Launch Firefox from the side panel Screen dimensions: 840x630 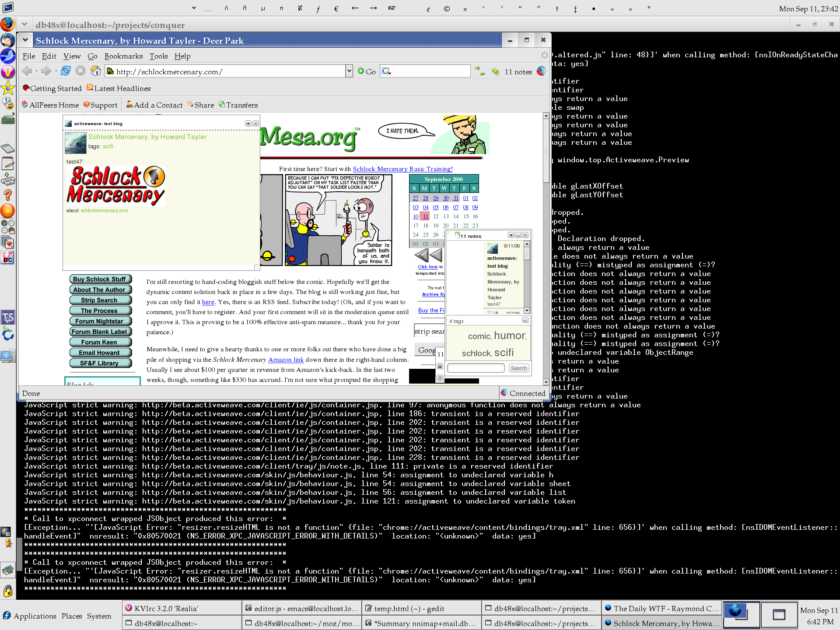point(7,24)
